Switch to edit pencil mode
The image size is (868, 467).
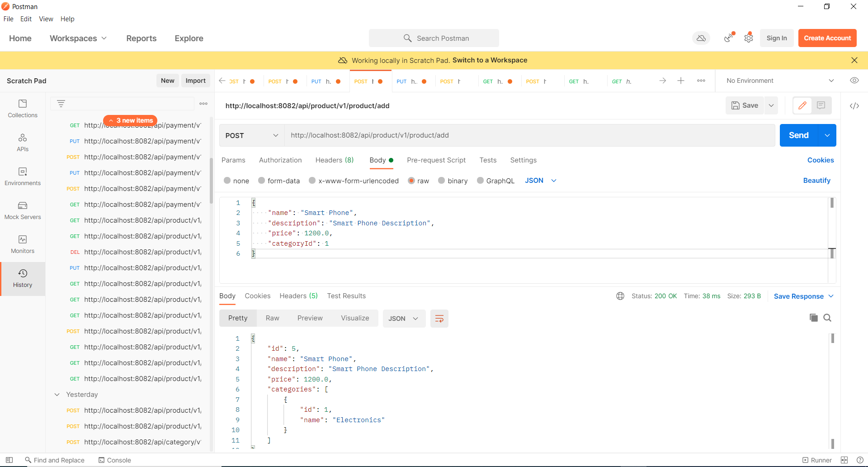point(802,105)
